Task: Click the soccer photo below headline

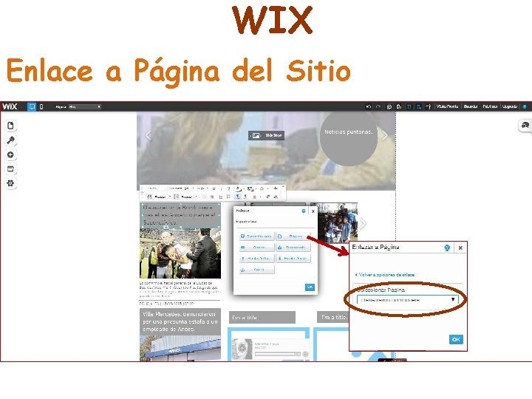Action: (180, 253)
